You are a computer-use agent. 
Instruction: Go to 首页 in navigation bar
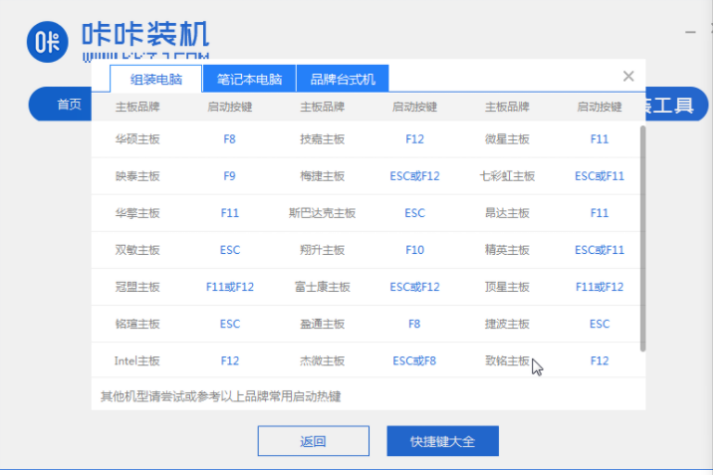pyautogui.click(x=69, y=104)
